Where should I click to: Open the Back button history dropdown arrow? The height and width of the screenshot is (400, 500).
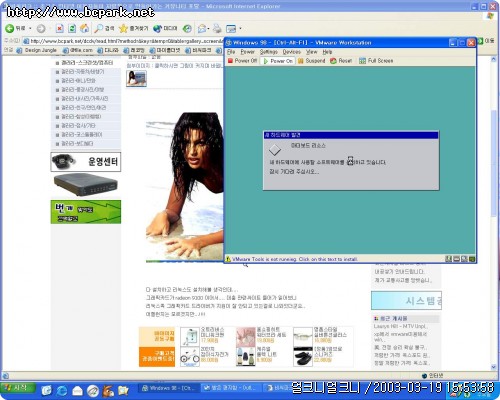pos(30,29)
